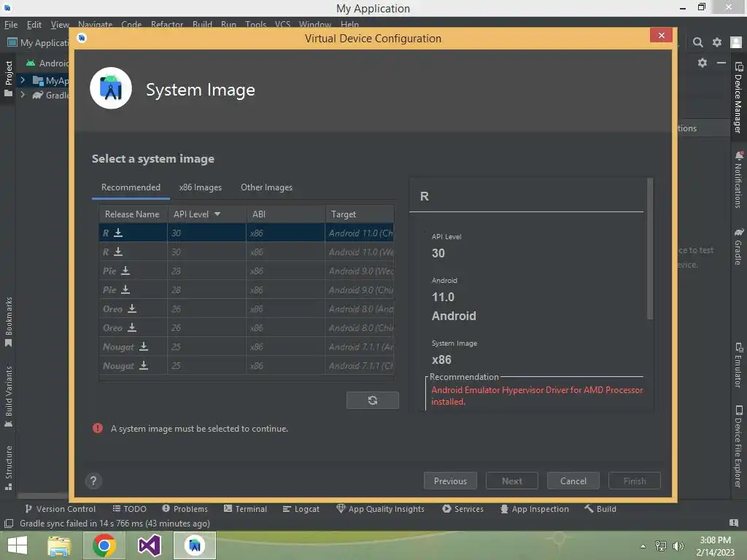Open the File menu
Image resolution: width=747 pixels, height=560 pixels.
11,25
